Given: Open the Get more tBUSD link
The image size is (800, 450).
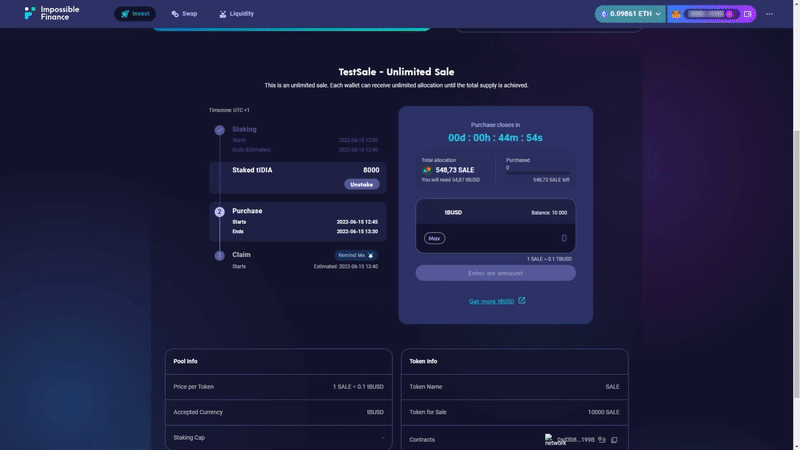Looking at the screenshot, I should coord(491,301).
